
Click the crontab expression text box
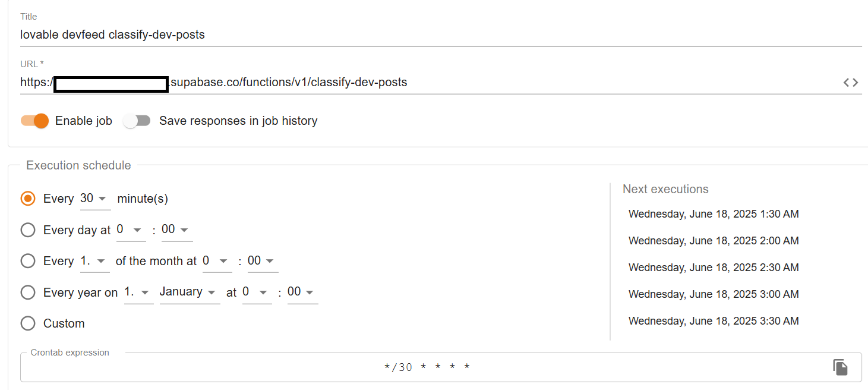(426, 367)
